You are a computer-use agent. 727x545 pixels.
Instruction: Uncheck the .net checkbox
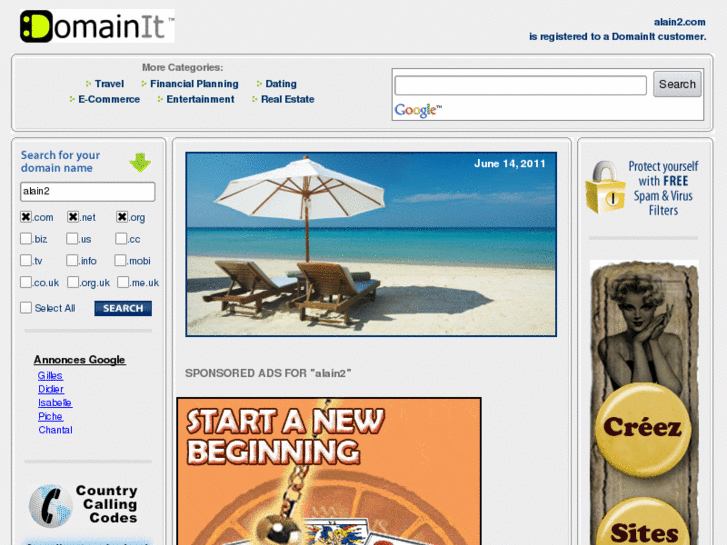pyautogui.click(x=72, y=217)
